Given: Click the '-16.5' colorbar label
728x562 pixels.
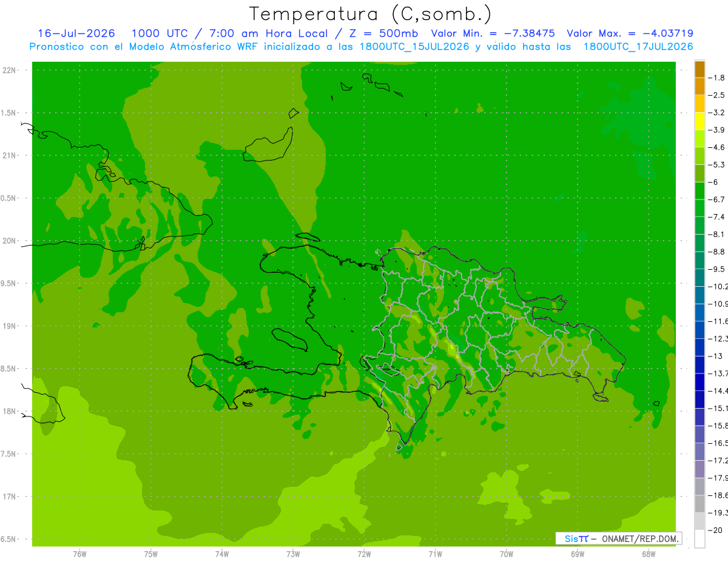Looking at the screenshot, I should point(717,443).
